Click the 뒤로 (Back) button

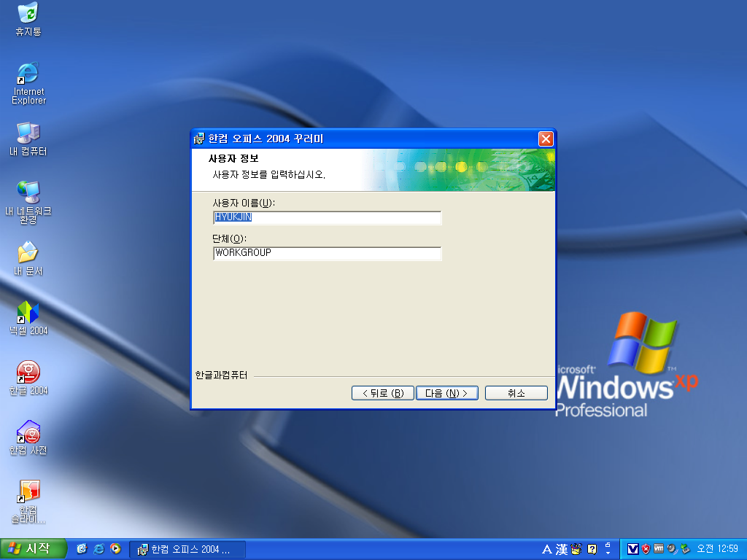click(x=382, y=393)
